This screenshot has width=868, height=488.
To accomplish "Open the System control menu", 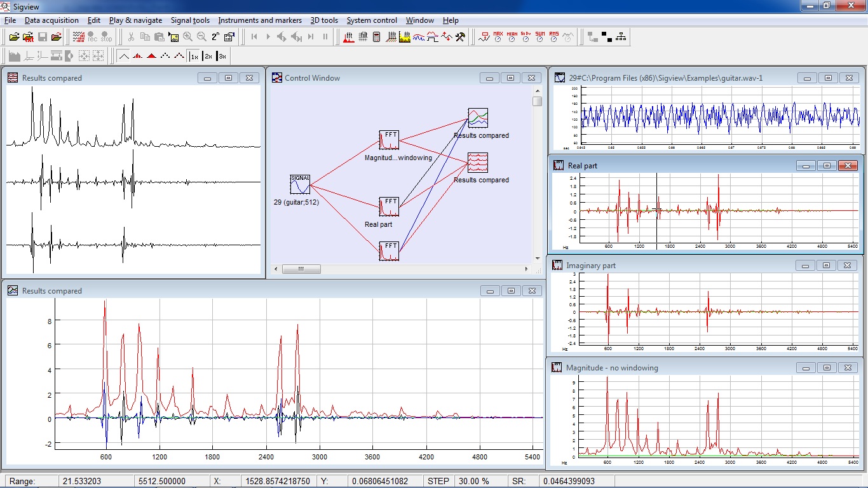I will pos(372,20).
